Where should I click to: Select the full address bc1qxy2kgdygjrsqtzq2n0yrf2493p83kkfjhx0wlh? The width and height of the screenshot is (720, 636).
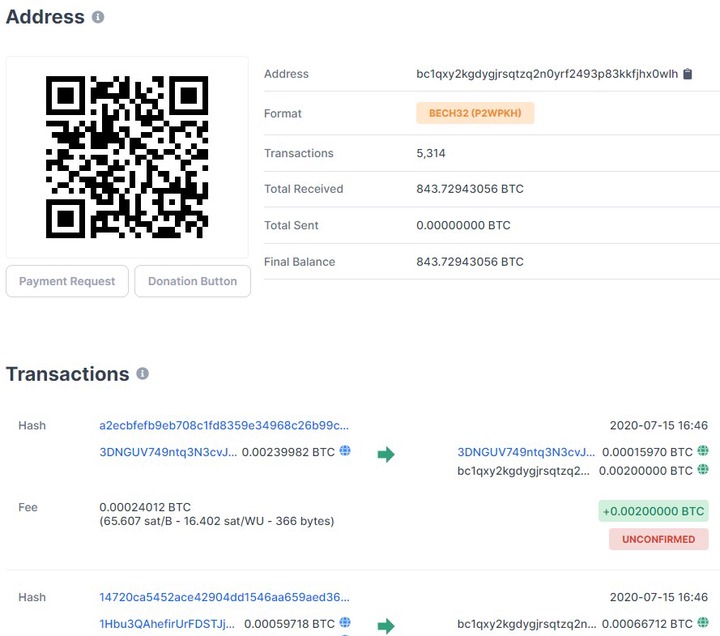pyautogui.click(x=547, y=74)
